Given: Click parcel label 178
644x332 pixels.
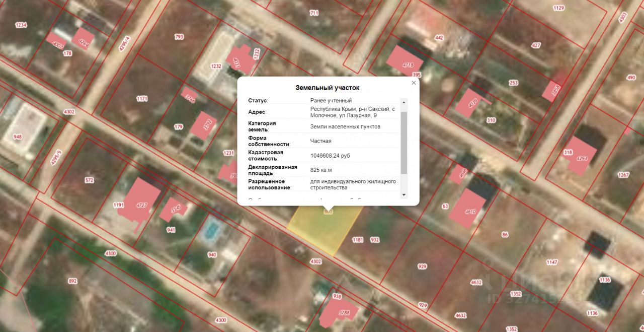Looking at the screenshot, I should 67,53.
